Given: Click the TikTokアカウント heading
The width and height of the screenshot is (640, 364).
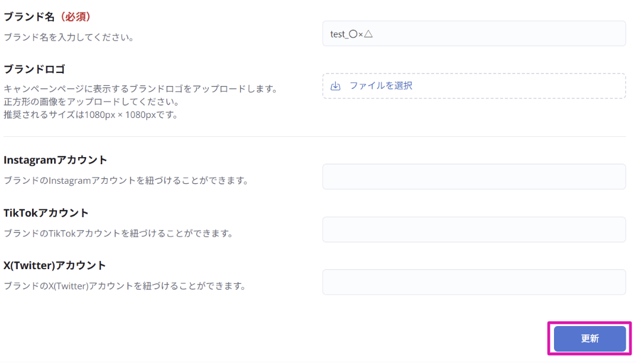Looking at the screenshot, I should pyautogui.click(x=46, y=213).
